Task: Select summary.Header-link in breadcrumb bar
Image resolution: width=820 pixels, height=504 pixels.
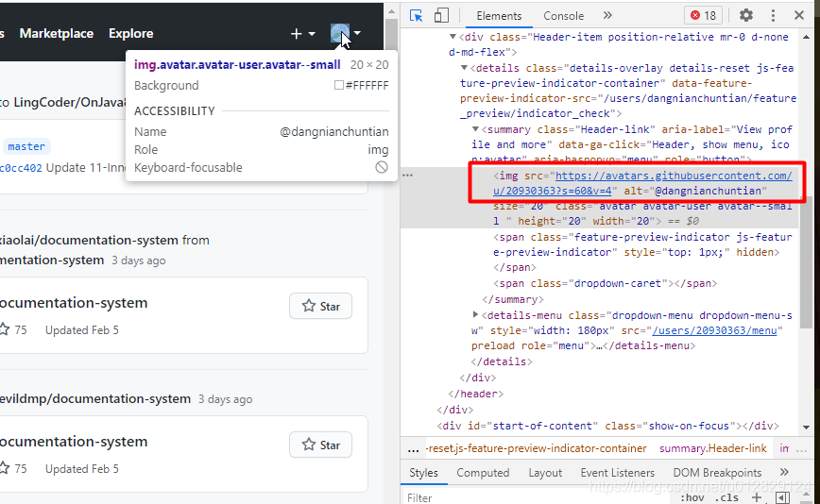Action: 713,448
